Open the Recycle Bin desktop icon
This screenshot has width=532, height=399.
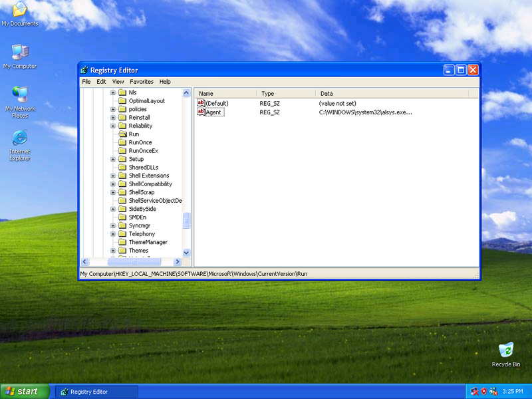pos(506,350)
